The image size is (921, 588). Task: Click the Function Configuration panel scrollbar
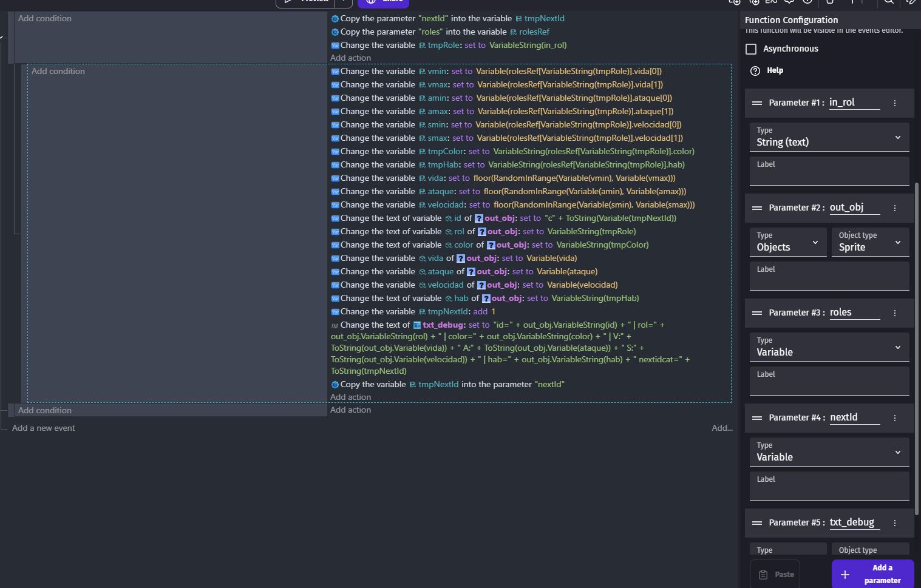pos(917,346)
